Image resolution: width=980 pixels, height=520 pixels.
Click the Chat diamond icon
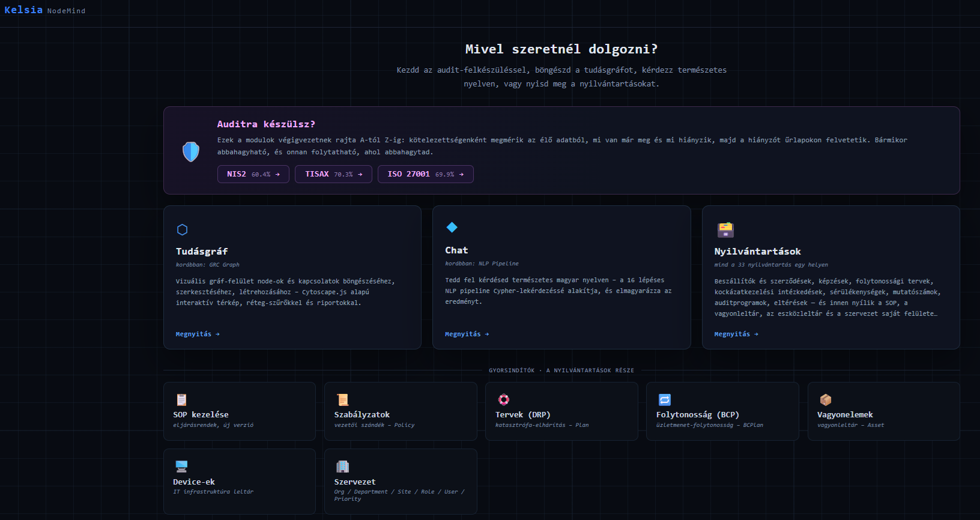click(x=452, y=227)
